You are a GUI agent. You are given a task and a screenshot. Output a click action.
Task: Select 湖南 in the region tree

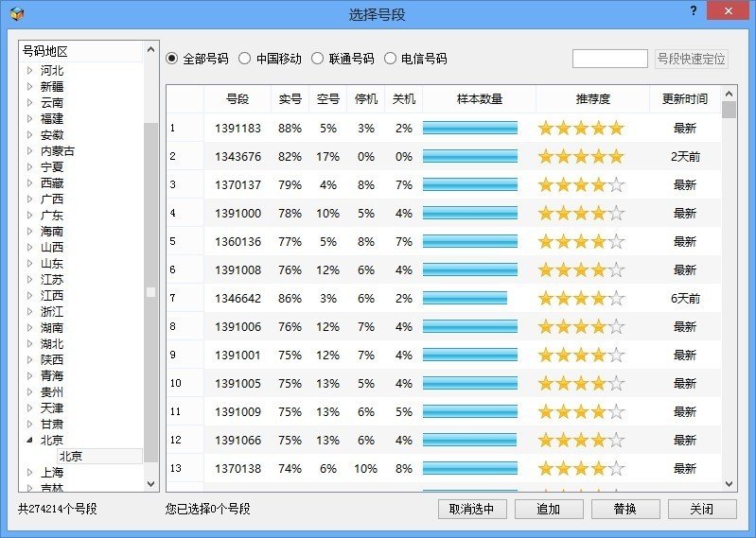pos(52,327)
